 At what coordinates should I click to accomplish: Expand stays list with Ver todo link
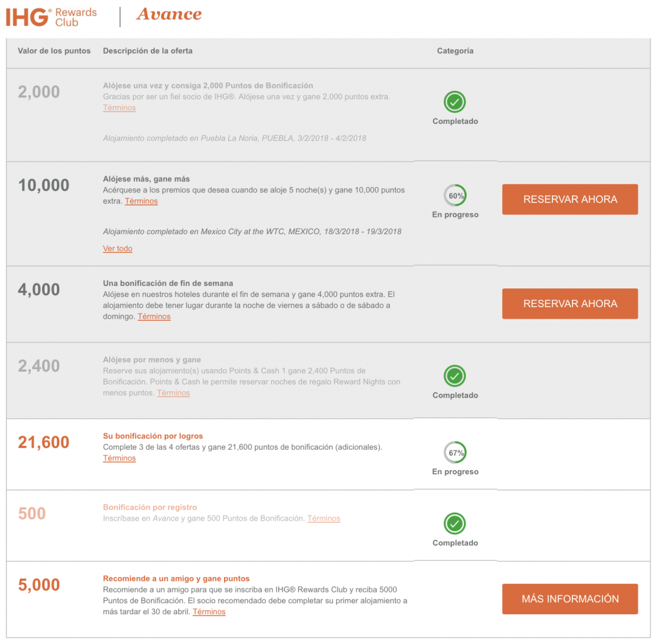pyautogui.click(x=117, y=248)
